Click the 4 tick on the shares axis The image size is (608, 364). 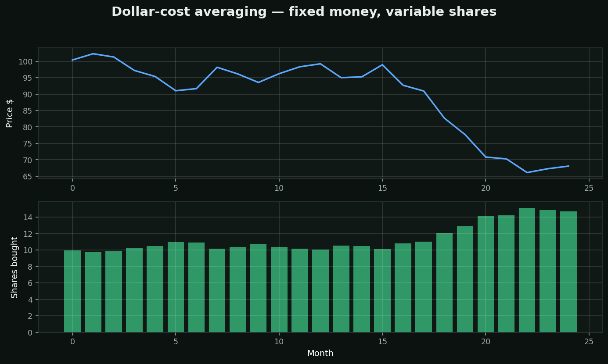click(31, 300)
